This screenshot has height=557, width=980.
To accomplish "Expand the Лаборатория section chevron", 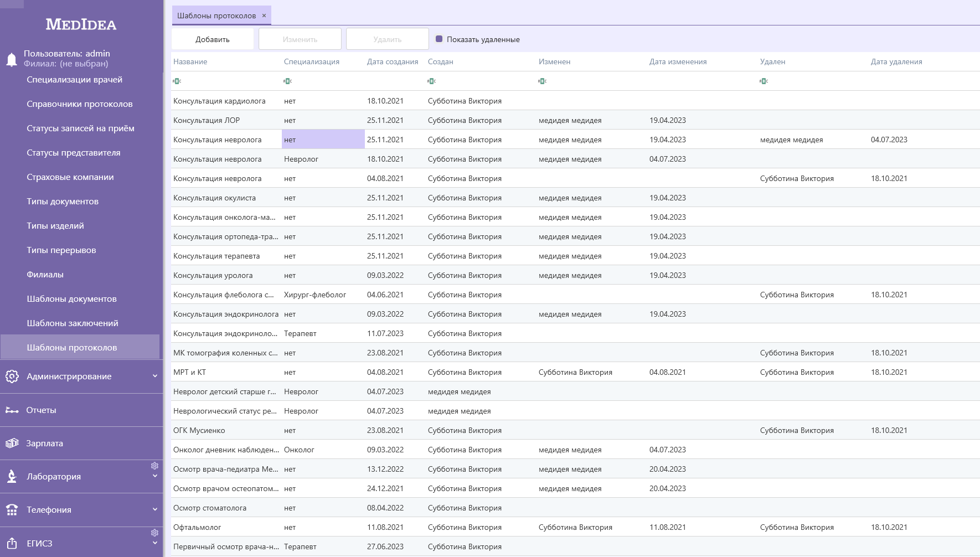I will tap(155, 476).
